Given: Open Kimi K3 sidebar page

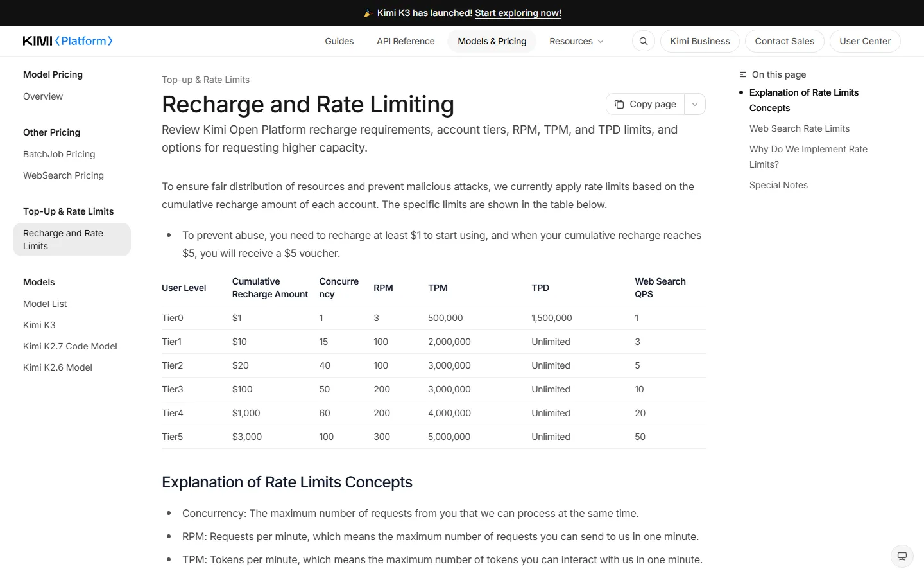Looking at the screenshot, I should [x=39, y=325].
